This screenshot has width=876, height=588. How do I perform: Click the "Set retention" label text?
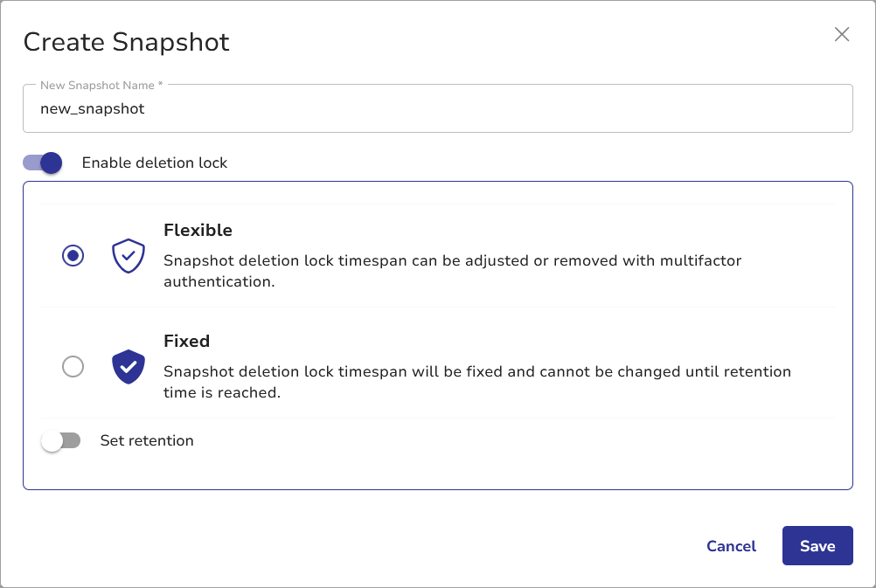147,441
